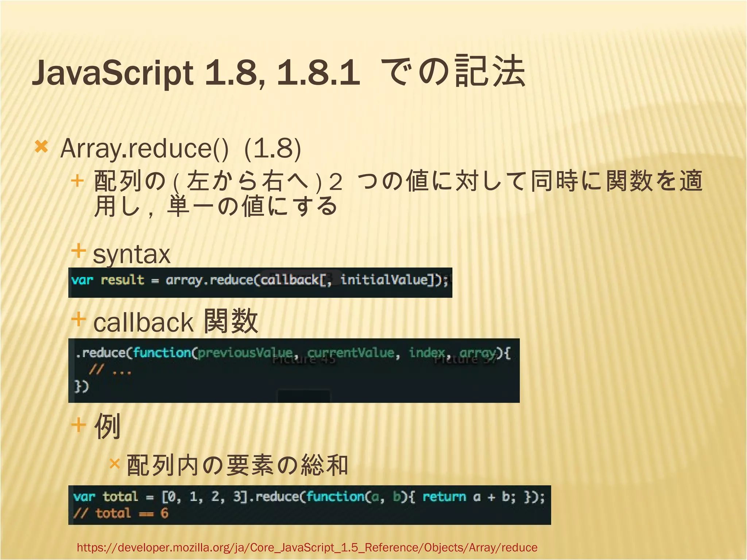This screenshot has width=747, height=560.
Task: Click the callback function code snippet image
Action: point(294,371)
